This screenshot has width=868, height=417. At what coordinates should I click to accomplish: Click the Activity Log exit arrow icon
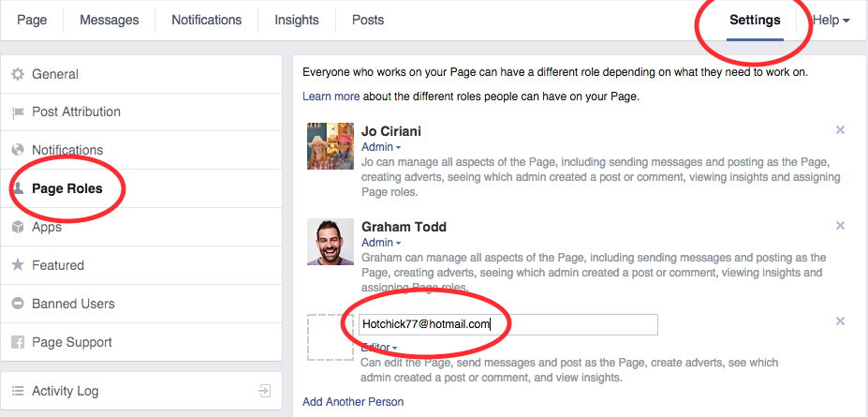click(x=265, y=391)
